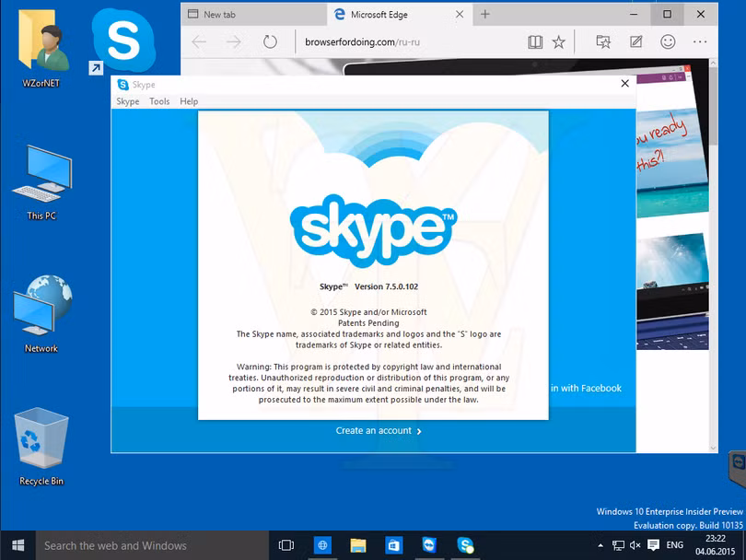Add page to favorites with star icon
This screenshot has width=746, height=560.
(x=559, y=41)
